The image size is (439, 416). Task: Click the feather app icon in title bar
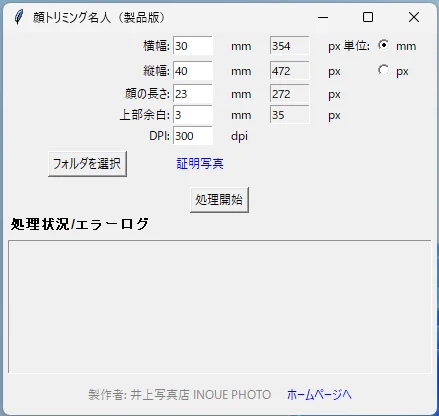point(19,17)
